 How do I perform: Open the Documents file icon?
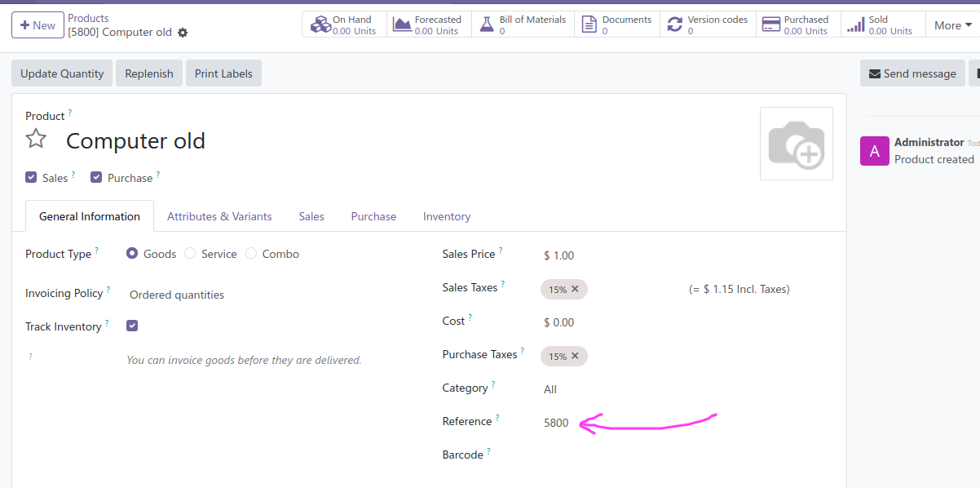tap(589, 24)
